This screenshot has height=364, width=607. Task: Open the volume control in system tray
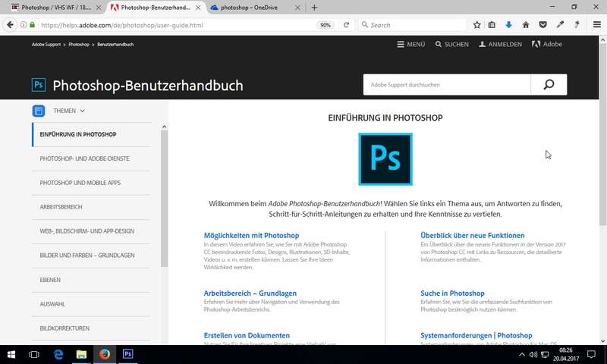pos(533,354)
